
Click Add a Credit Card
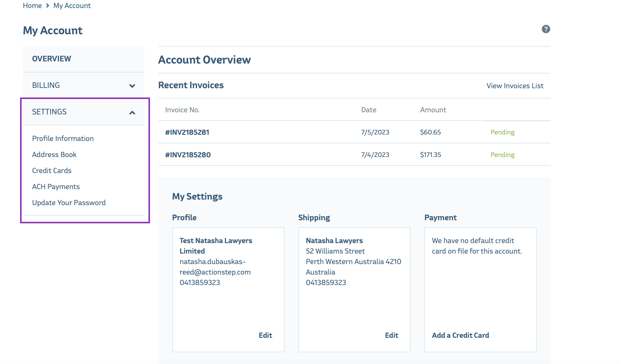click(460, 335)
